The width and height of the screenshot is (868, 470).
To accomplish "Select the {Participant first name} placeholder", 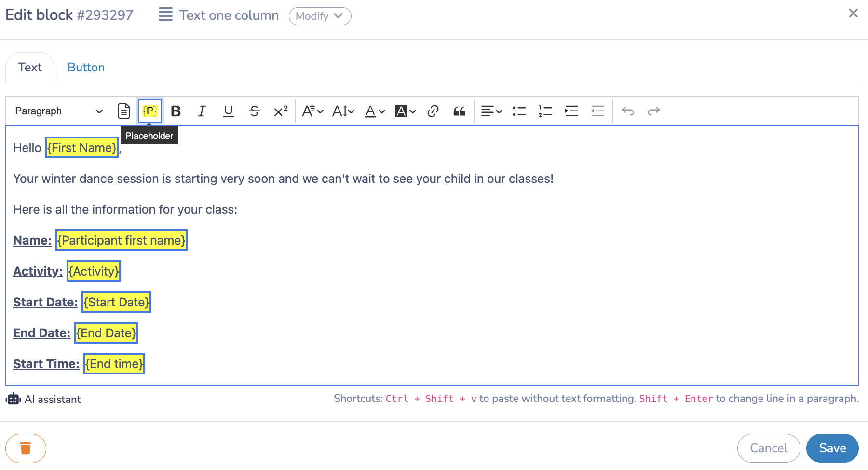I will click(x=122, y=240).
